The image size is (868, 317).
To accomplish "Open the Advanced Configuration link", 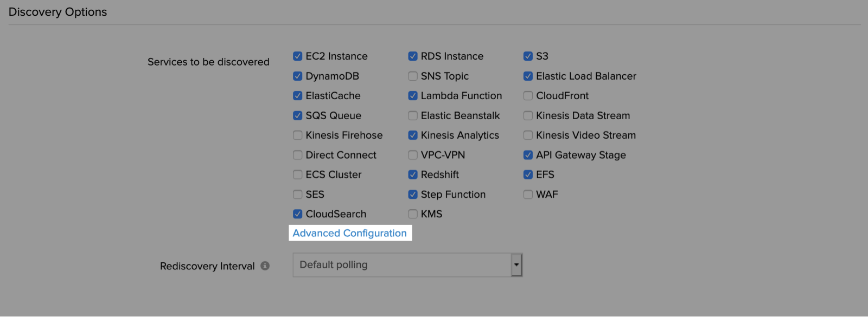I will point(350,233).
